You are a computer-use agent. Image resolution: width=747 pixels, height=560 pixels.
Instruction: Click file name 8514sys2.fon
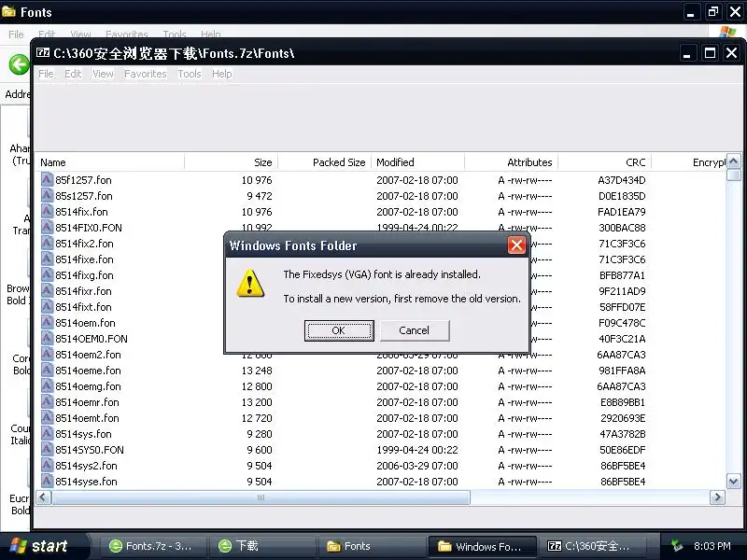coord(86,466)
